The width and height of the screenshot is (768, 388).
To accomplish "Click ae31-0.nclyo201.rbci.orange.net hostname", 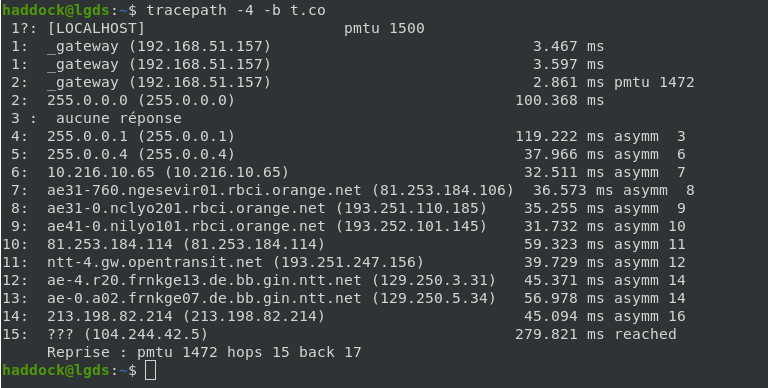I will pos(186,208).
